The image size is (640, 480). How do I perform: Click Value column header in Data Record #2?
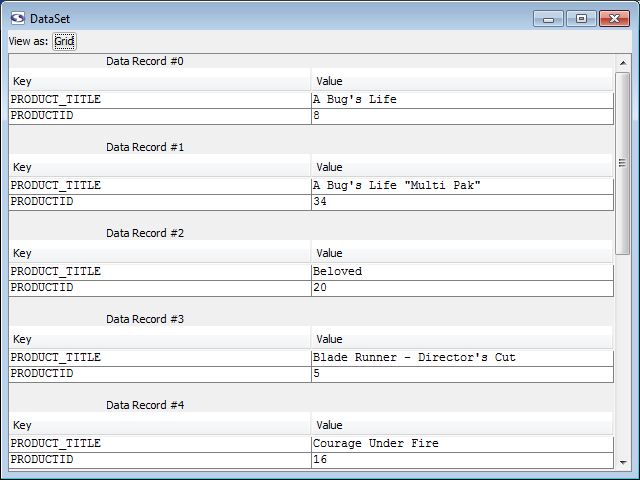pos(462,253)
